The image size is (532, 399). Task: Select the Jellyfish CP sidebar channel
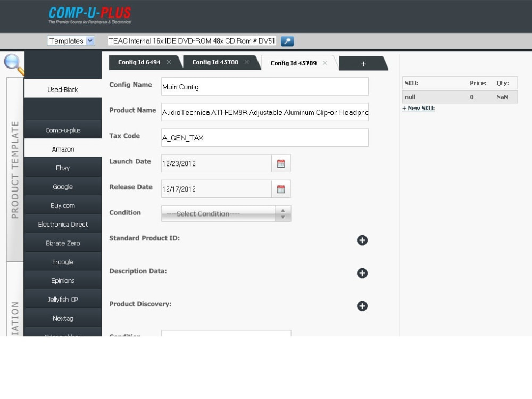tap(63, 300)
